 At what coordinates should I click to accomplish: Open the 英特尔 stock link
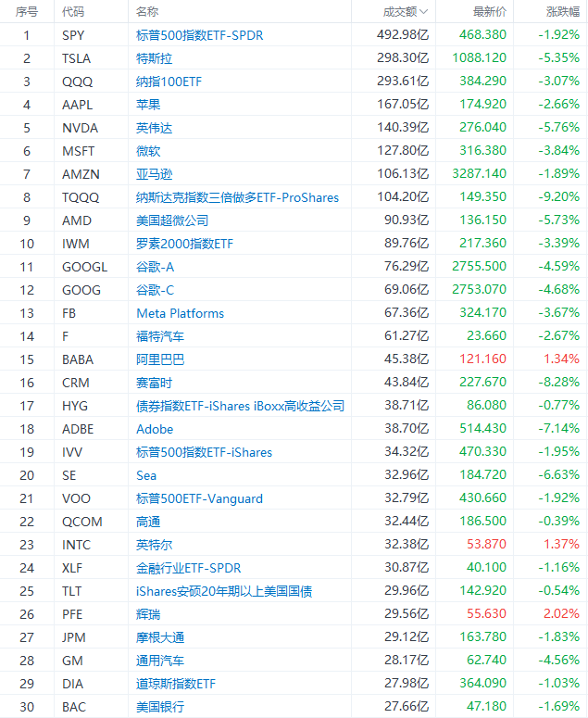(x=155, y=545)
